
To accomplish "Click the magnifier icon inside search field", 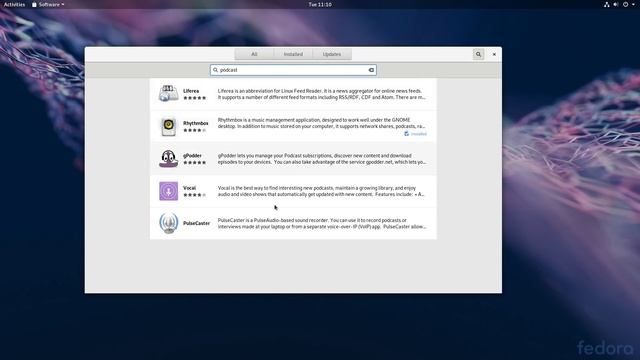I will [x=216, y=70].
